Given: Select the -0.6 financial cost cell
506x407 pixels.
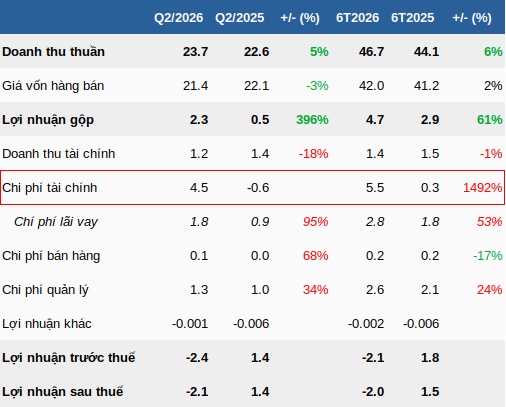Looking at the screenshot, I should [258, 188].
